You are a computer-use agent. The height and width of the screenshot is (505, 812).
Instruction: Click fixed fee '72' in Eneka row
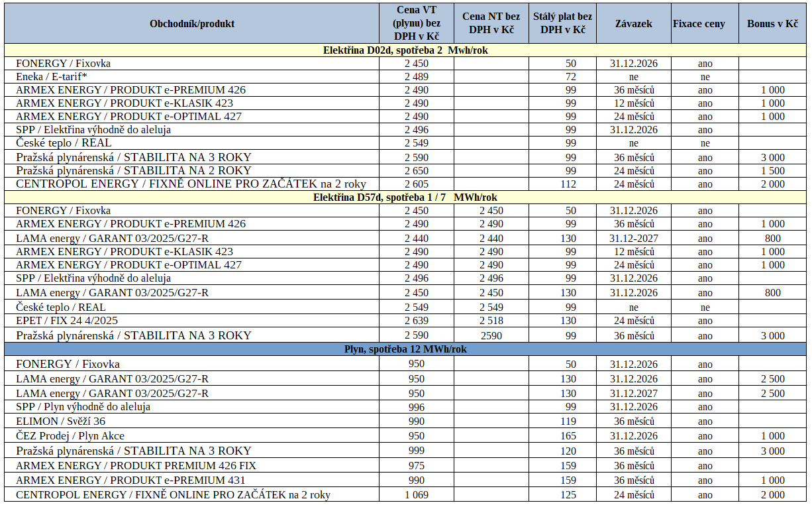[x=570, y=77]
